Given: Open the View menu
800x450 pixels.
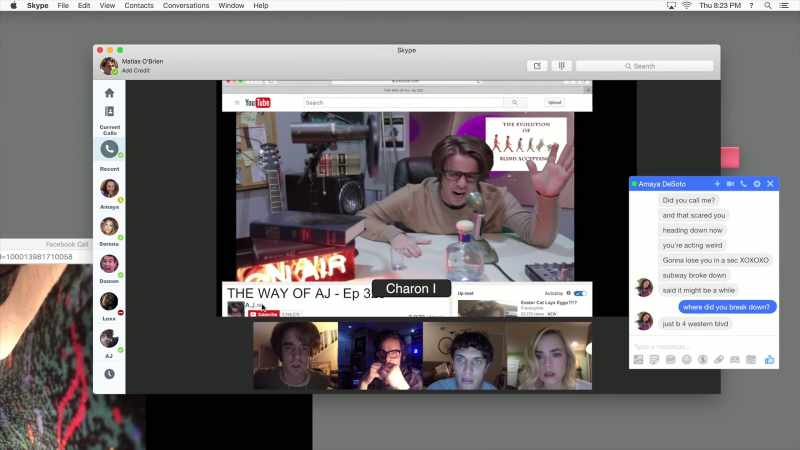Looking at the screenshot, I should (107, 6).
